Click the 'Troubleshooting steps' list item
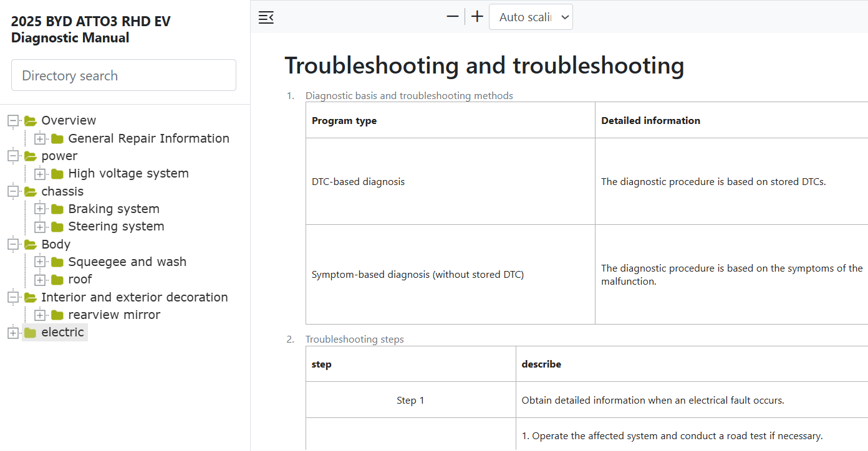Viewport: 868px width, 451px height. [x=355, y=339]
